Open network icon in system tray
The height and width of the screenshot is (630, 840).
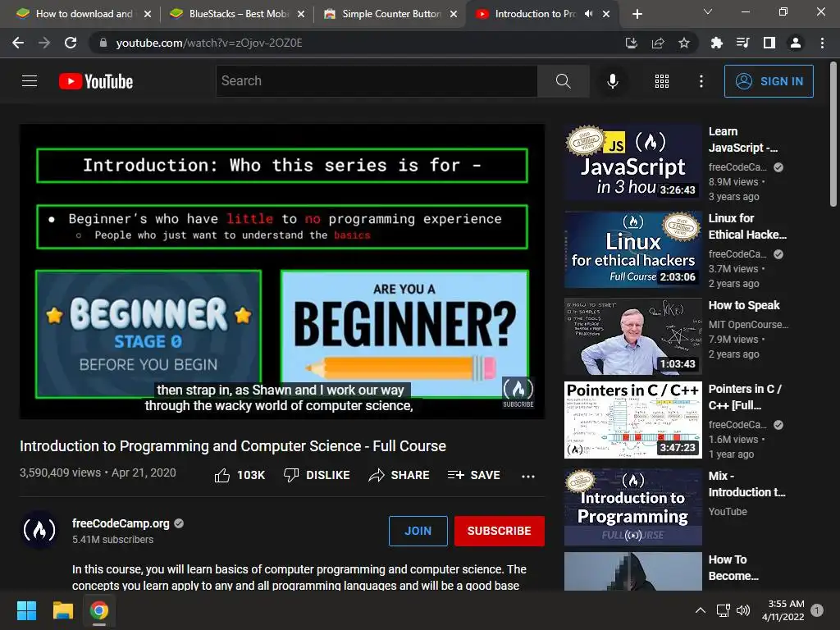point(724,610)
